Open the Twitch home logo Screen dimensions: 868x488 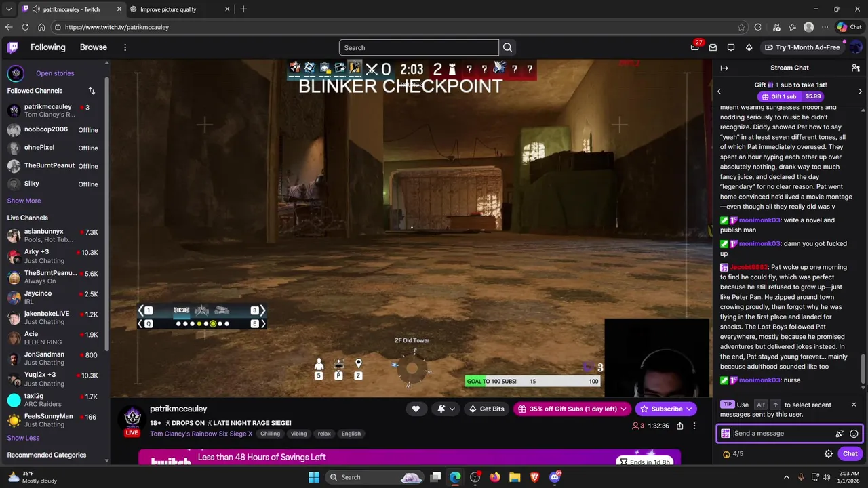tap(13, 47)
